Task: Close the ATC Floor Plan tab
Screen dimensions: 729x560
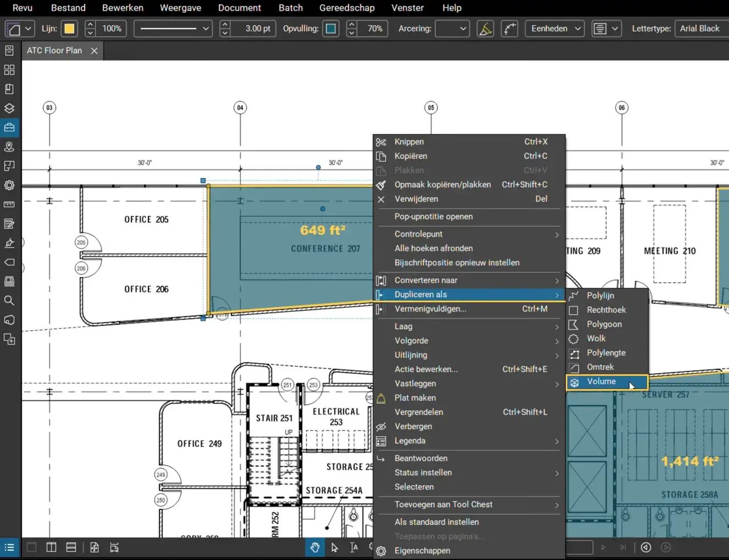Action: (x=94, y=51)
